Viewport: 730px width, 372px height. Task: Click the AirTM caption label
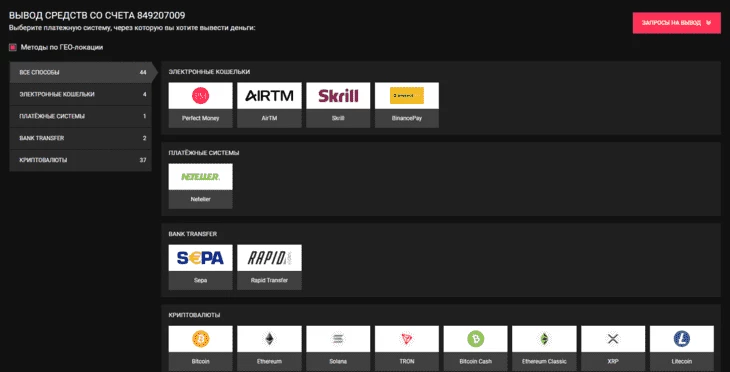(x=269, y=118)
